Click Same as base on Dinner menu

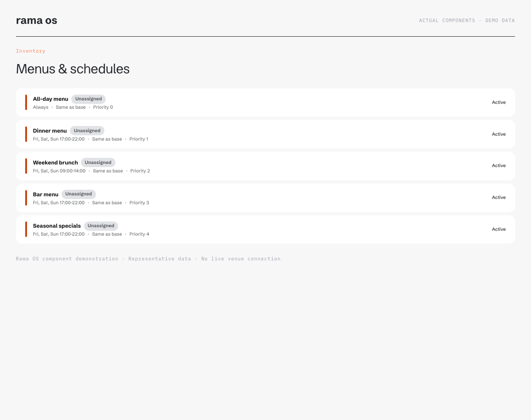[107, 139]
